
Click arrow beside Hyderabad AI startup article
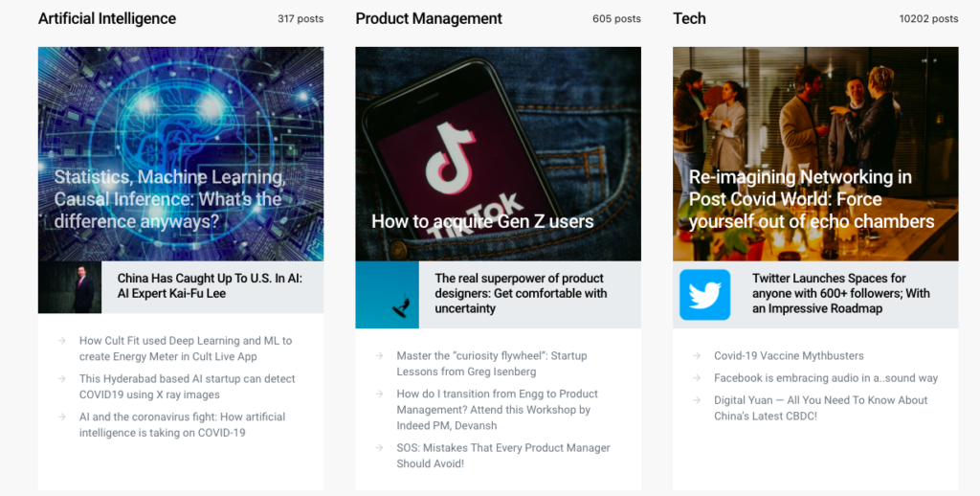point(61,379)
